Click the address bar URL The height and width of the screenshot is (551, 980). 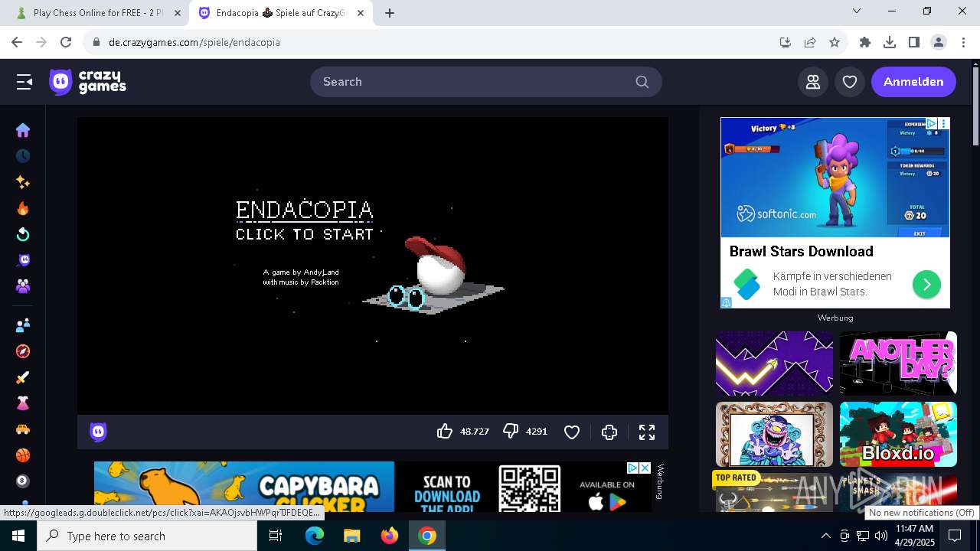194,42
